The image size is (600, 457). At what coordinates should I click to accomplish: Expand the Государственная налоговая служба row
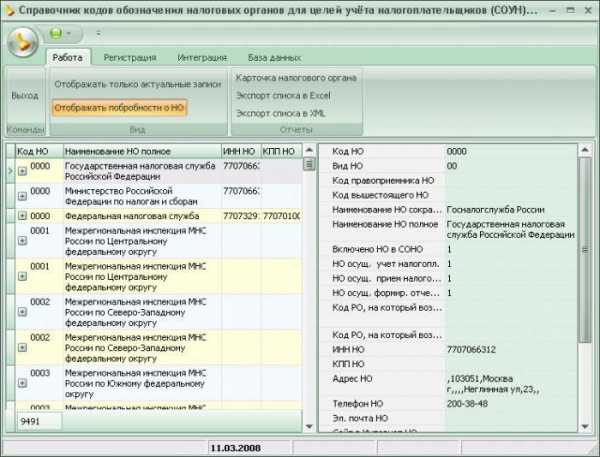(22, 172)
